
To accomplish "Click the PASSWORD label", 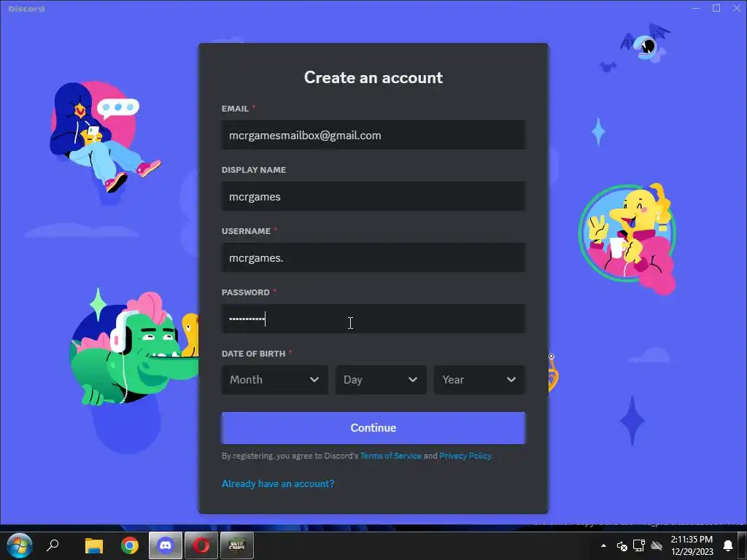I will [x=245, y=292].
